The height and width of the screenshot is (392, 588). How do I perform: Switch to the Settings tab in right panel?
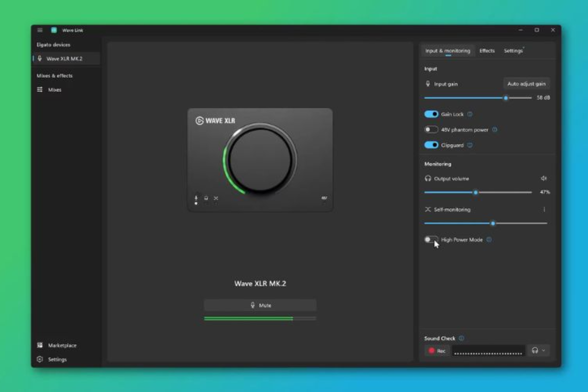513,51
